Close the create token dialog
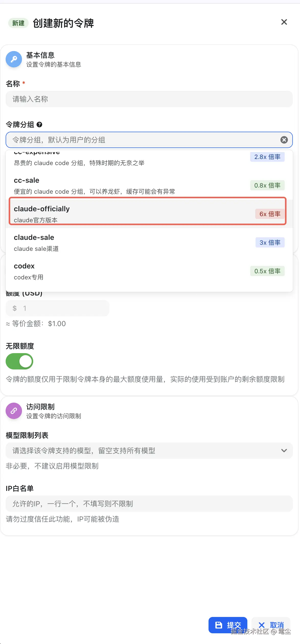Screen dimensions: 300x644 pyautogui.click(x=284, y=22)
